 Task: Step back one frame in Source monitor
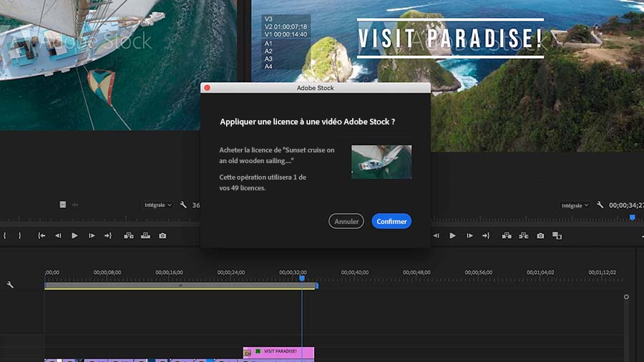click(58, 235)
